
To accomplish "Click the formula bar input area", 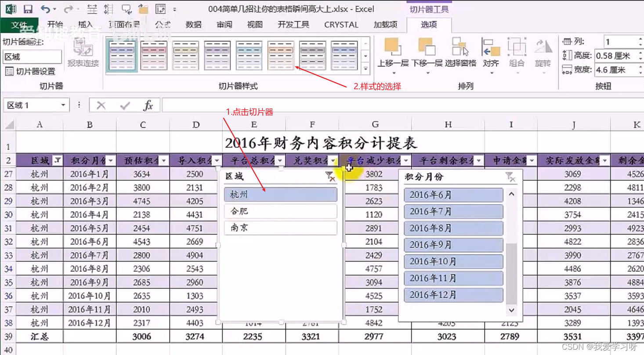I will [x=403, y=105].
